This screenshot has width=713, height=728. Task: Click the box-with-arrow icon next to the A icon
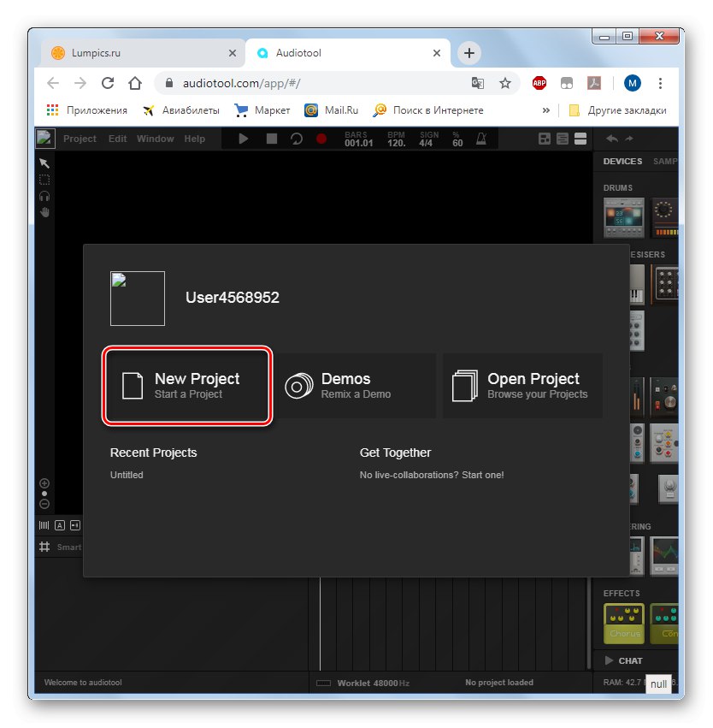tap(75, 525)
